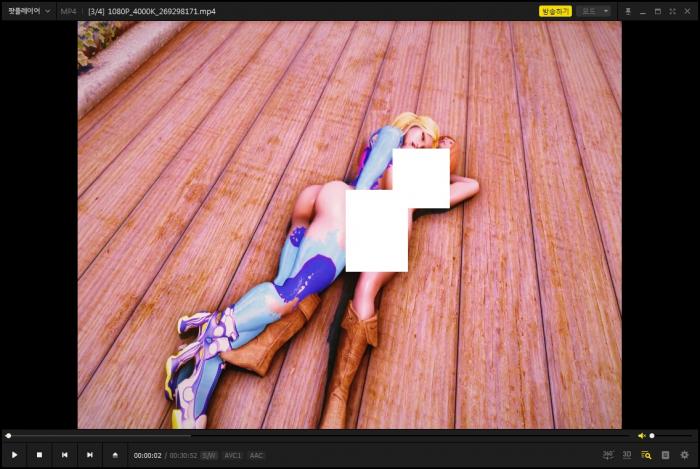Click the AVC1 video codec label
Image resolution: width=700 pixels, height=469 pixels.
click(x=233, y=456)
